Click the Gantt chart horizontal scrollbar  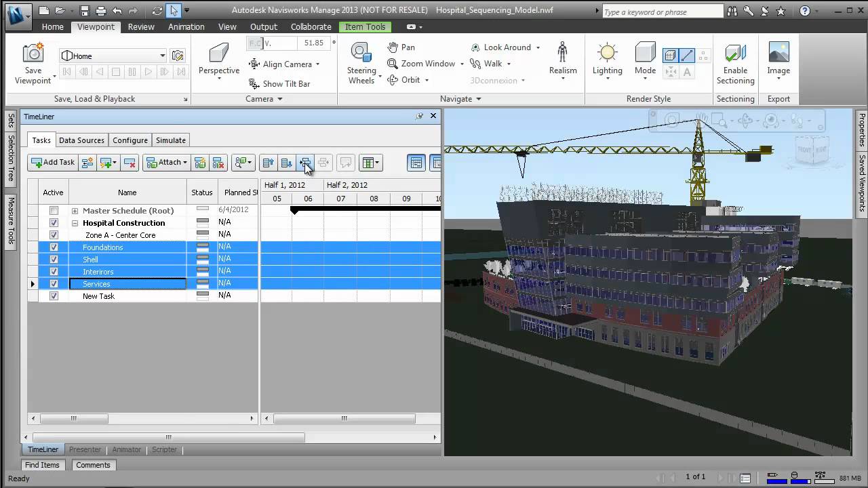pos(344,419)
